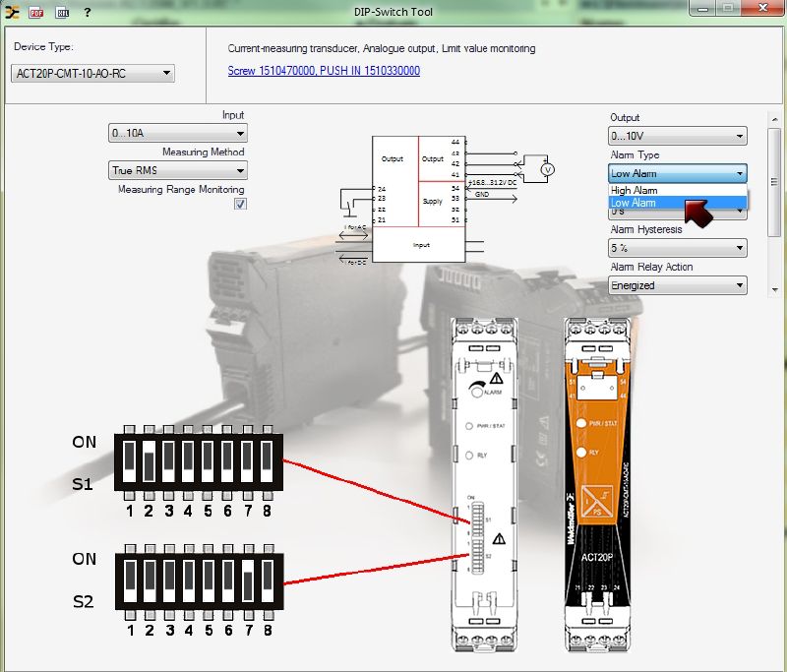787x672 pixels.
Task: Open help with the question mark icon
Action: [x=88, y=13]
